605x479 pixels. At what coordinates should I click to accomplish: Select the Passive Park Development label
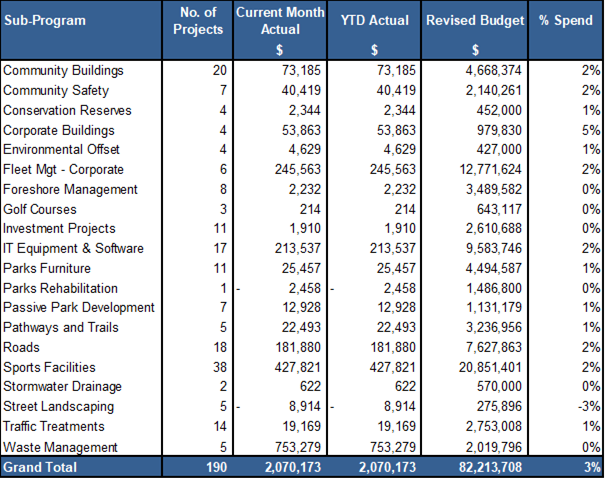coord(79,307)
